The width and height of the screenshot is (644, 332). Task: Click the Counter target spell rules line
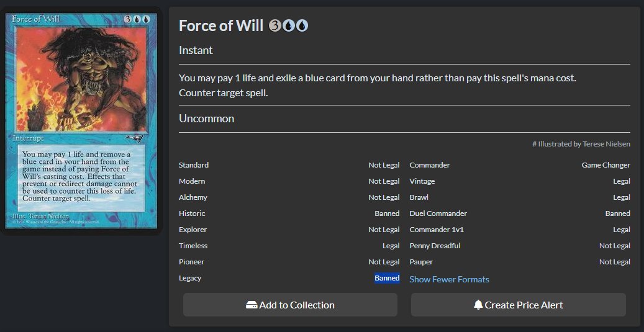224,93
